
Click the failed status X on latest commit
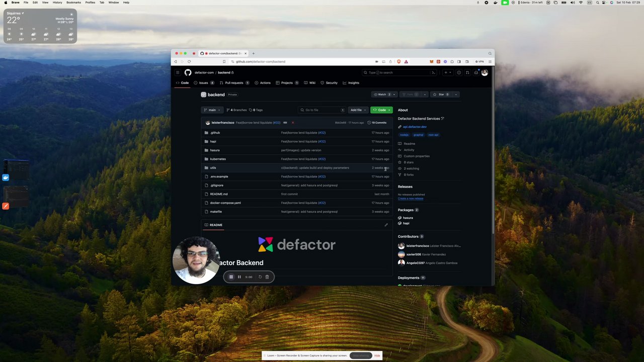(x=293, y=123)
